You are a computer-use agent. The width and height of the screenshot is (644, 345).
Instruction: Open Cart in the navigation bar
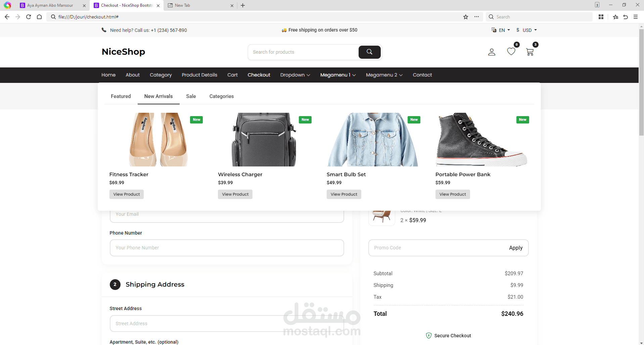[x=232, y=75]
